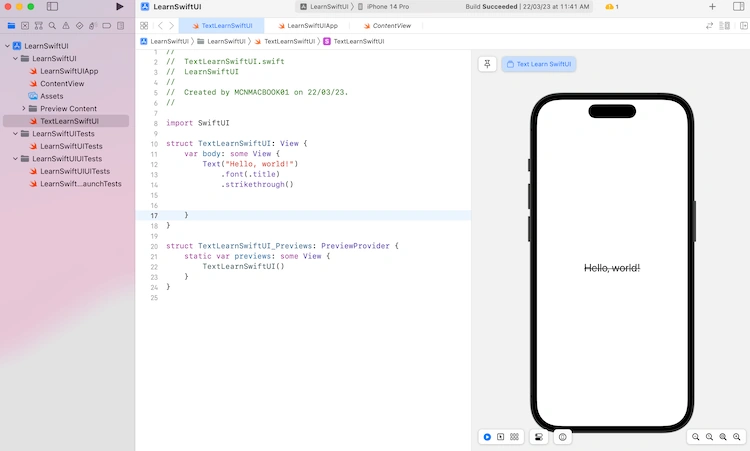Click the Hello, world! text in preview
Image resolution: width=750 pixels, height=451 pixels.
(x=612, y=268)
